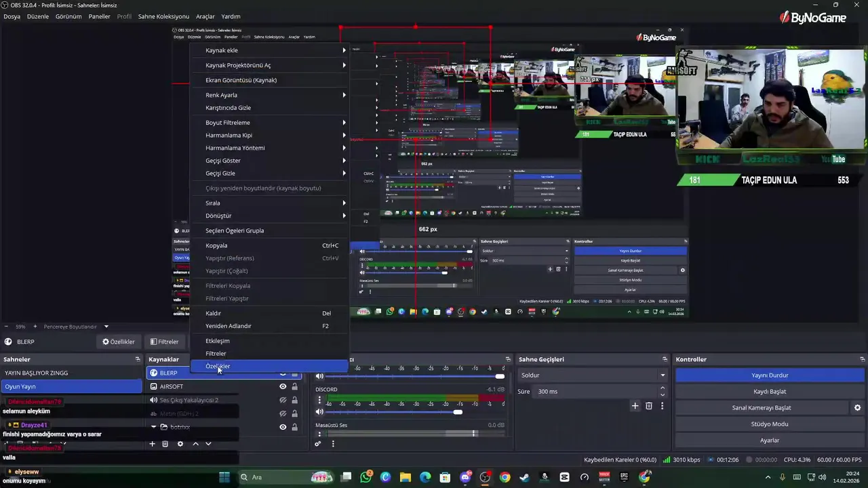This screenshot has width=868, height=488.
Task: Toggle lock on AIRSOFT source
Action: [294, 386]
